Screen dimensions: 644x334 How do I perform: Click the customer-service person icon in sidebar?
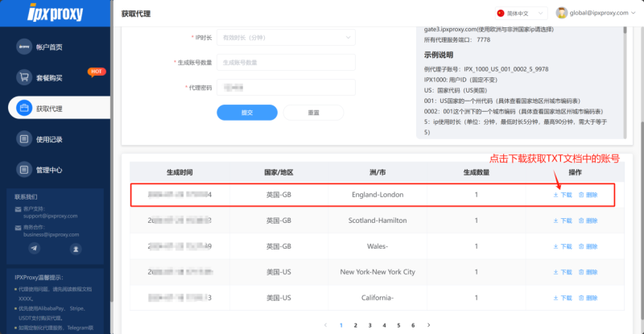click(x=76, y=249)
